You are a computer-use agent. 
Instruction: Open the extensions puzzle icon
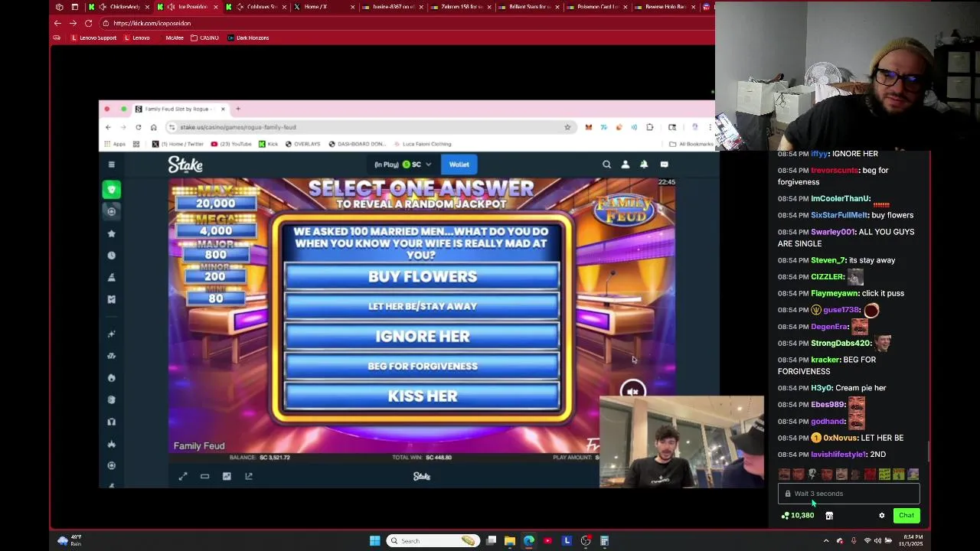click(649, 127)
